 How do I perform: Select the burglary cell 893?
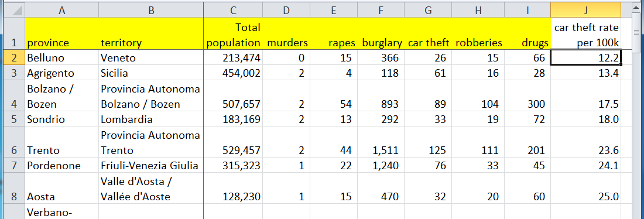coord(381,96)
